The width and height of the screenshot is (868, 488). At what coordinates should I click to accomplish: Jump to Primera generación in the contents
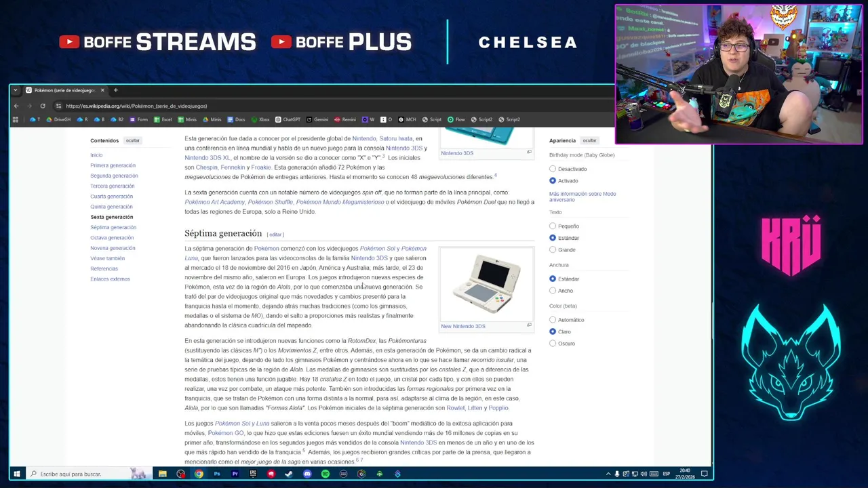(113, 165)
